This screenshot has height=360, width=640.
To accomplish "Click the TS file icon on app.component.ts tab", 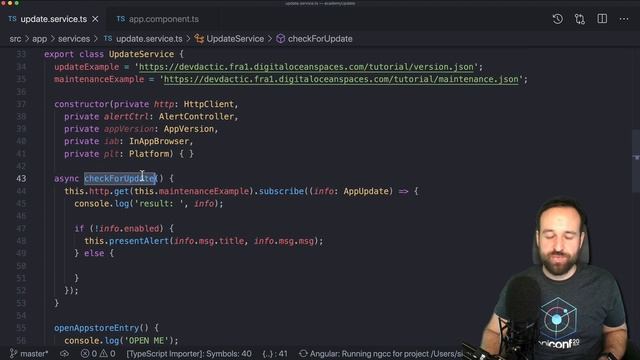I will (x=121, y=19).
